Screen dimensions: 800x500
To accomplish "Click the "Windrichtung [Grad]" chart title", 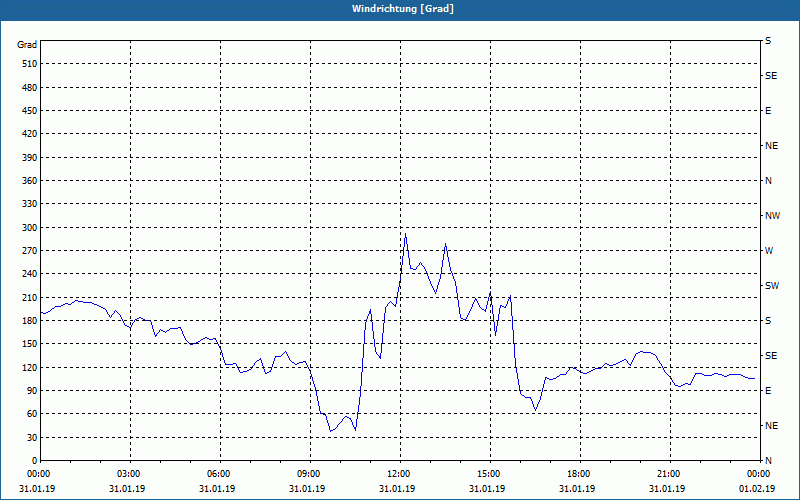I will coord(403,9).
